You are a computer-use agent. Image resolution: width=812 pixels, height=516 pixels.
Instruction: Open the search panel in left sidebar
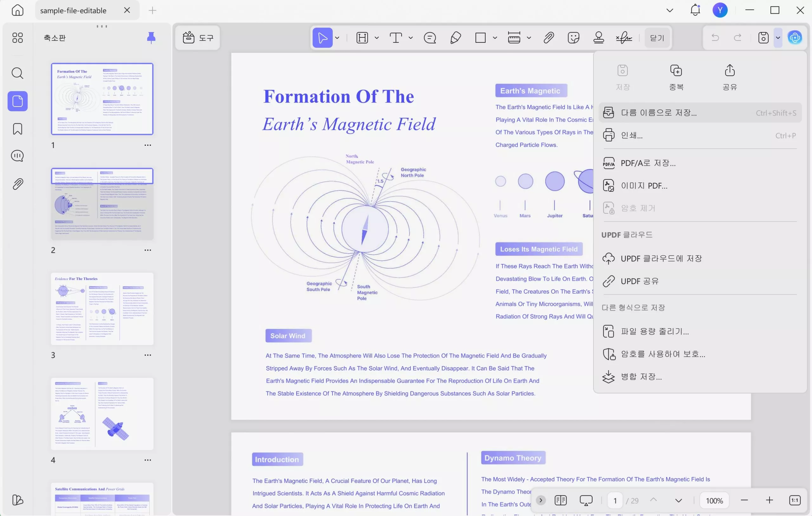(x=17, y=73)
